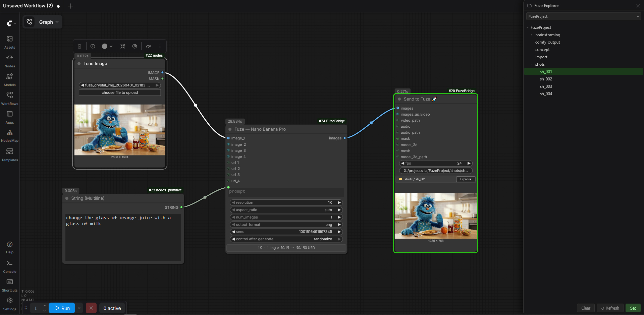The width and height of the screenshot is (644, 315).
Task: Increase the fps value with right arrow
Action: click(469, 163)
